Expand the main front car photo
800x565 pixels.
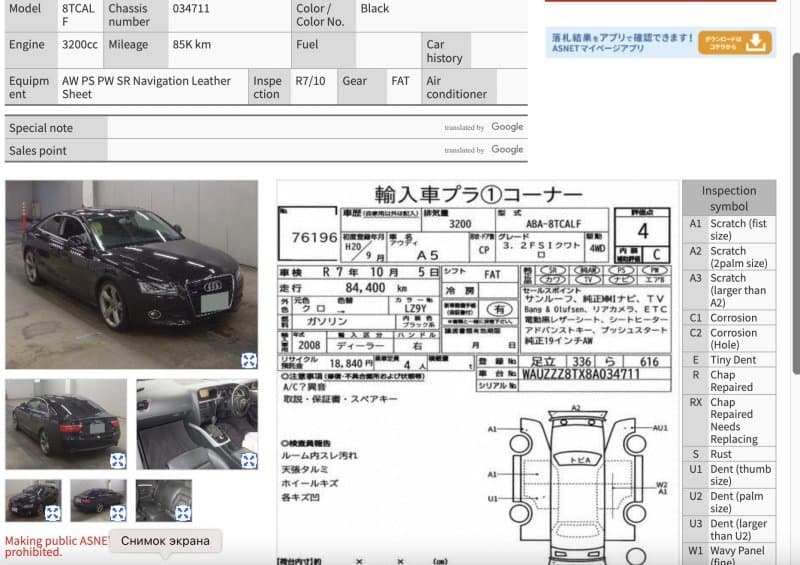coord(249,360)
